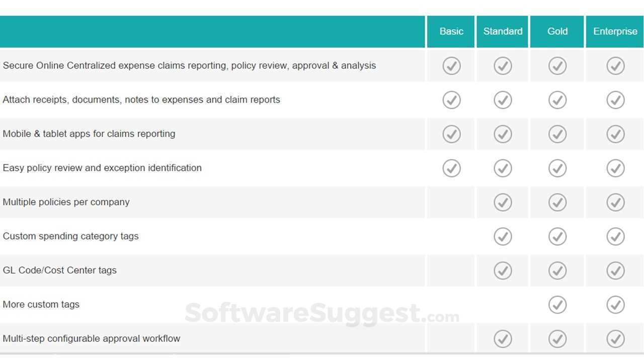This screenshot has height=362, width=644.
Task: Click the Custom spending category tags label
Action: 70,236
